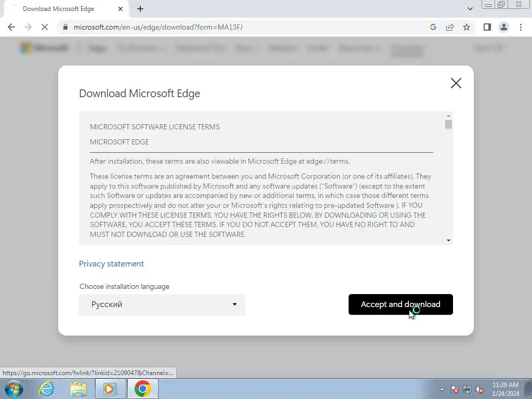Click the license text scrollbar thumb

tap(448, 124)
